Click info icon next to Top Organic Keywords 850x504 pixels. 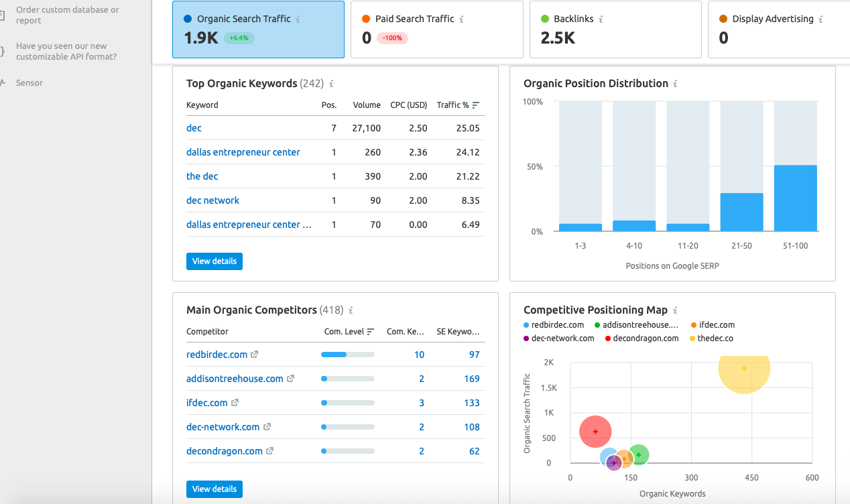(x=330, y=83)
